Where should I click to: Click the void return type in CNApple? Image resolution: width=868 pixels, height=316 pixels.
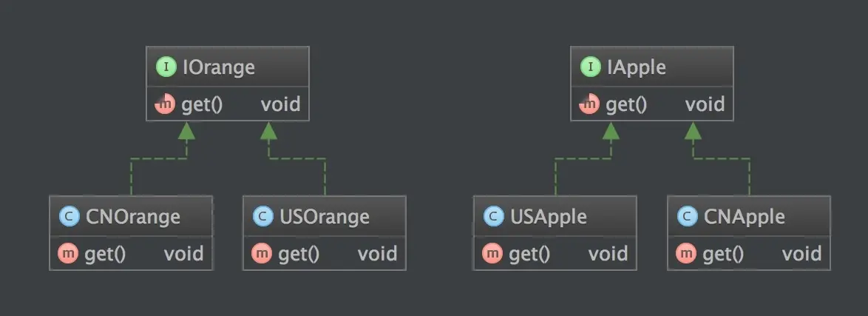coord(801,254)
